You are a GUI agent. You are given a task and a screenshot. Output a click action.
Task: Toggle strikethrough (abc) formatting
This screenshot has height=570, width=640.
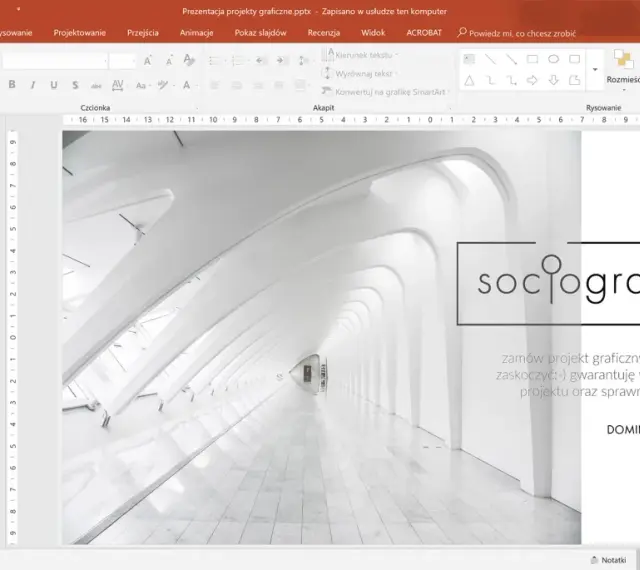96,85
